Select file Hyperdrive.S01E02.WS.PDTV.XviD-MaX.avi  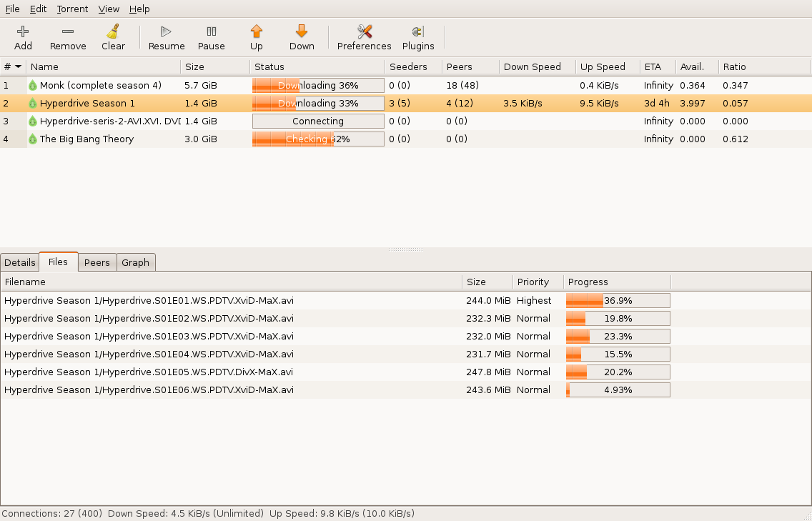[149, 319]
